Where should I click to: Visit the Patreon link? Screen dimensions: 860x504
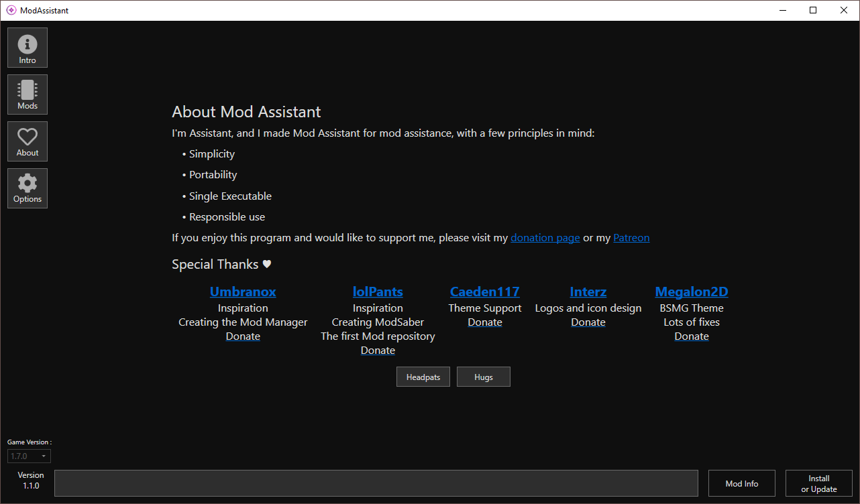click(631, 238)
